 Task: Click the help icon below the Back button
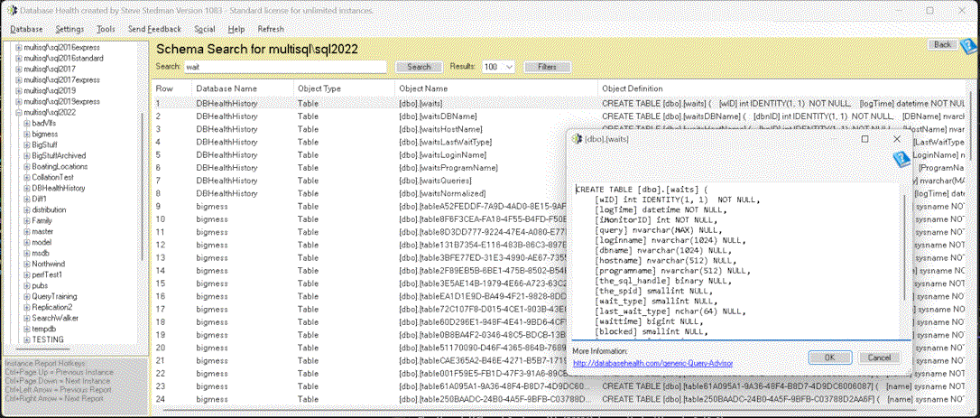tap(968, 47)
